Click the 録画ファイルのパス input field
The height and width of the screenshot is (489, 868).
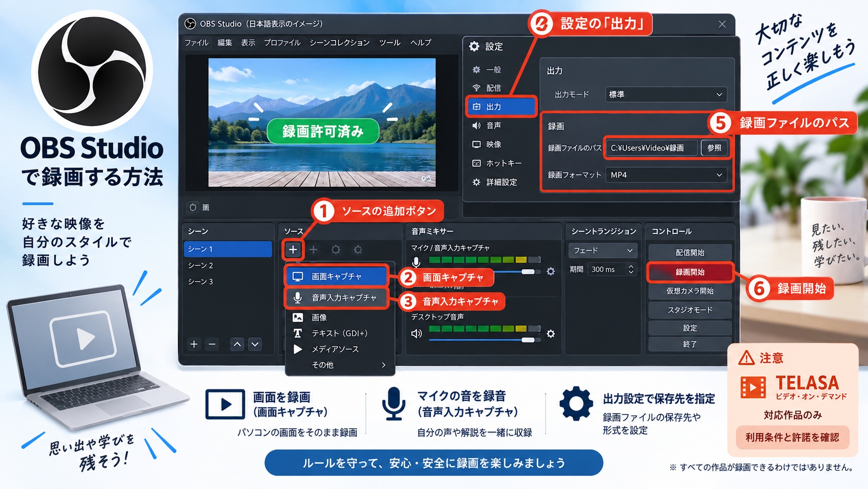pyautogui.click(x=652, y=148)
